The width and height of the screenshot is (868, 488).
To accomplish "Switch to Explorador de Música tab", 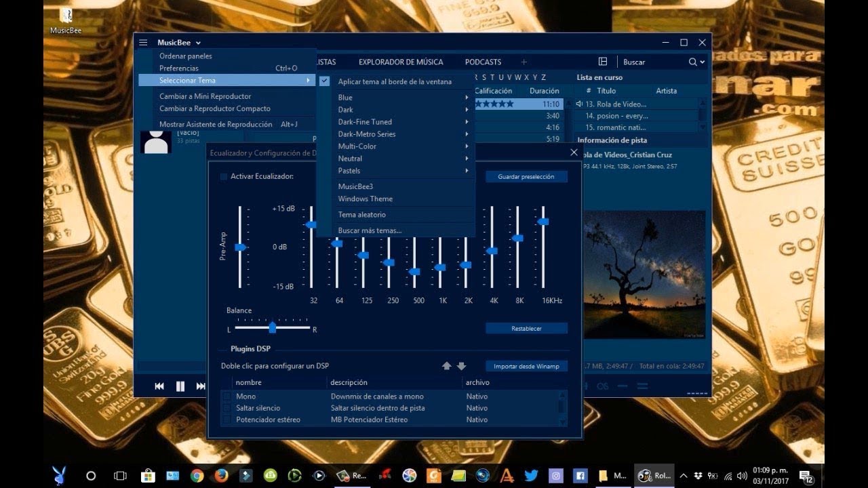I will (401, 62).
